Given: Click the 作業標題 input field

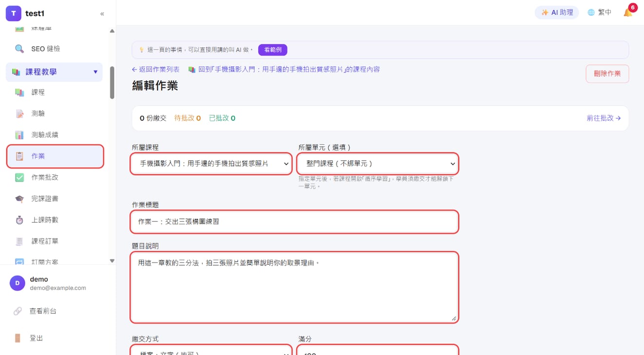Looking at the screenshot, I should tap(295, 222).
